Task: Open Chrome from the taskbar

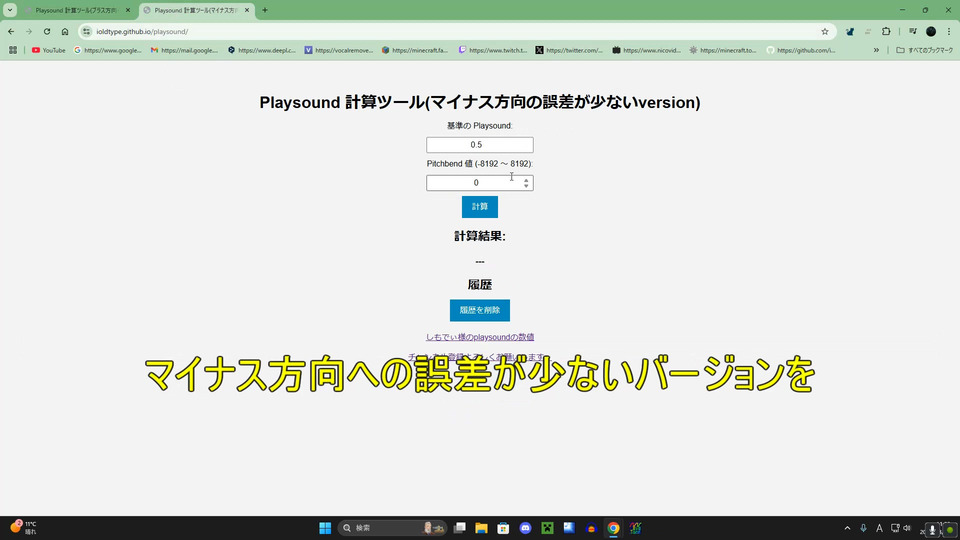Action: click(x=613, y=528)
